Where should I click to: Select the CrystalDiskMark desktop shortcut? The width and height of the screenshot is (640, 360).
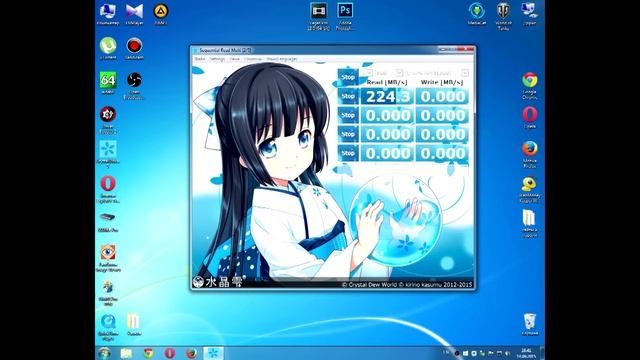pyautogui.click(x=108, y=155)
